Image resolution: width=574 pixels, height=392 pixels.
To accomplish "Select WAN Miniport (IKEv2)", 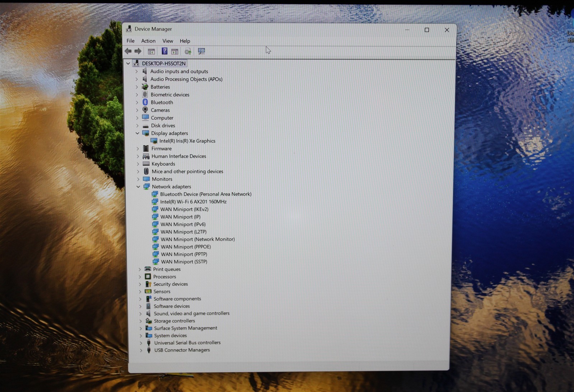I will coord(184,209).
